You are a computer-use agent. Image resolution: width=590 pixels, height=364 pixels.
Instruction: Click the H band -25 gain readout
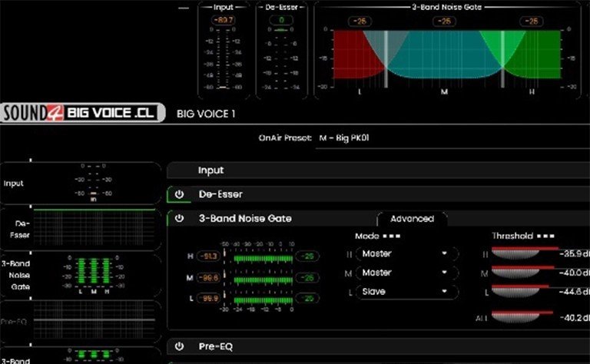pyautogui.click(x=307, y=256)
